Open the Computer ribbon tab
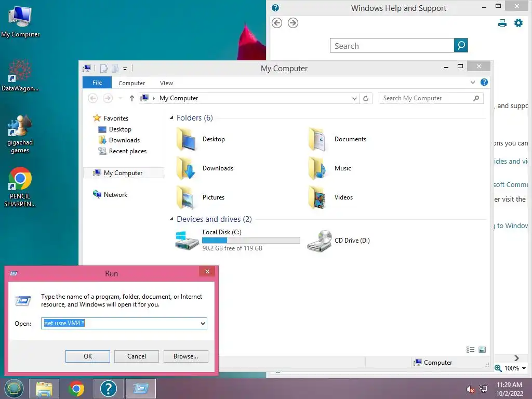The image size is (532, 399). [131, 83]
